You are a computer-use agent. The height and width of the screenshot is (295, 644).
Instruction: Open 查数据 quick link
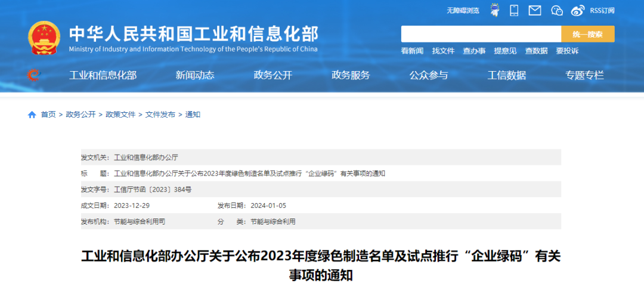click(536, 51)
